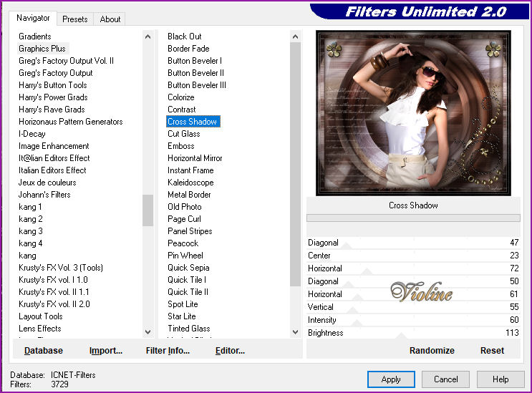The height and width of the screenshot is (393, 532).
Task: Adjust the Brightness slider
Action: coord(413,333)
